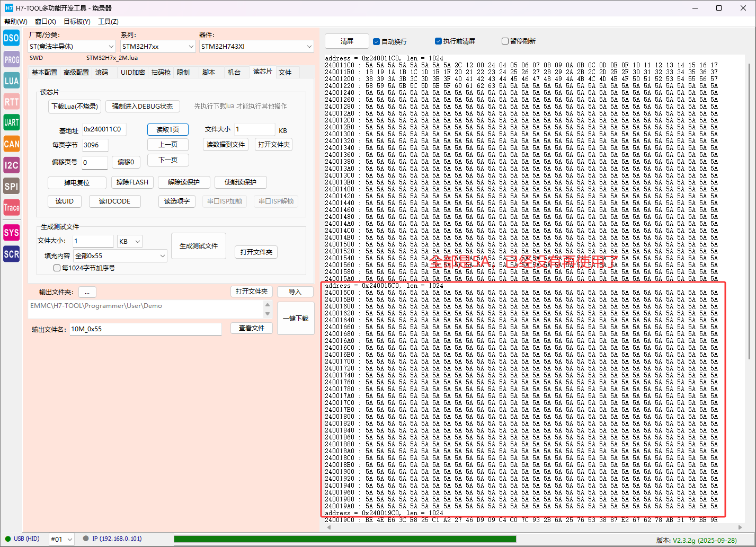Open the SYS settings sidebar icon
Viewport: 756px width, 547px height.
[x=11, y=232]
